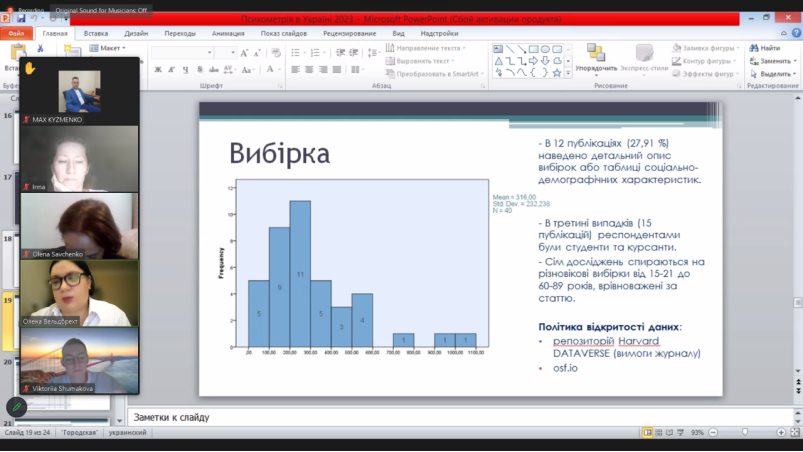Open the Дизайн ribbon tab
The image size is (803, 452).
point(136,33)
